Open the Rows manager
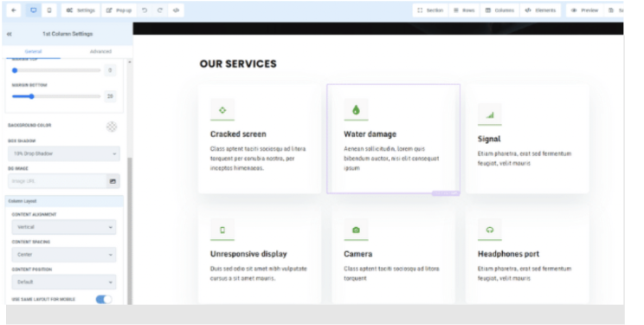The height and width of the screenshot is (325, 644). [x=464, y=10]
